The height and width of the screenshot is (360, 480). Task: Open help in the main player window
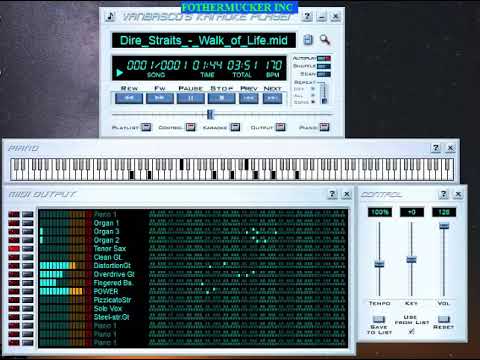coord(307,16)
